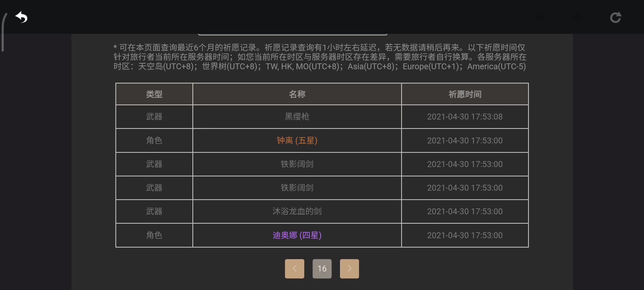
Task: Click the wish record notice text
Action: pyautogui.click(x=320, y=57)
